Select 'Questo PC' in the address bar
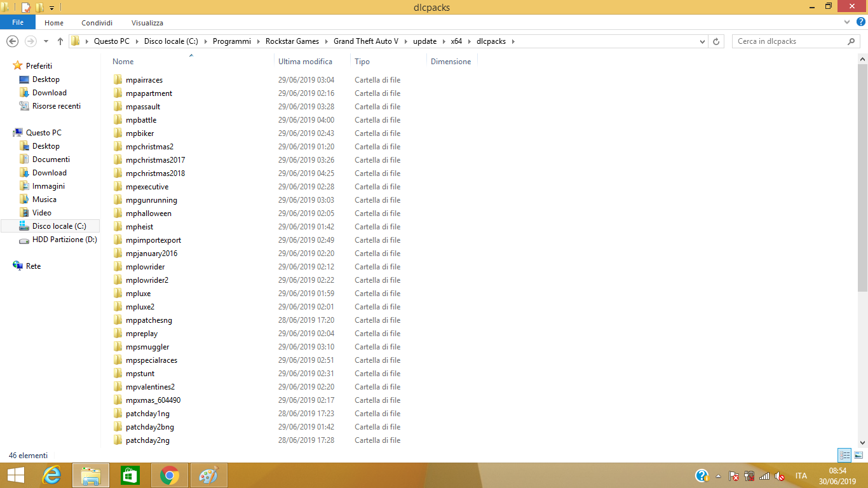The width and height of the screenshot is (868, 488). (111, 41)
